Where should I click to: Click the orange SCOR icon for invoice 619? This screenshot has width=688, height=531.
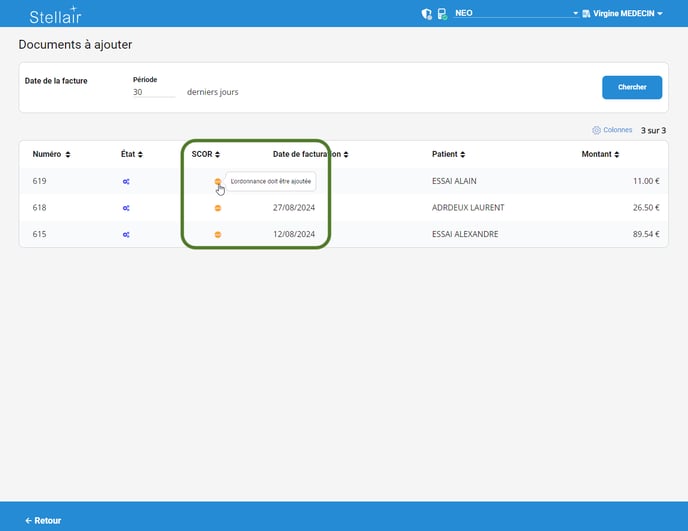[218, 181]
